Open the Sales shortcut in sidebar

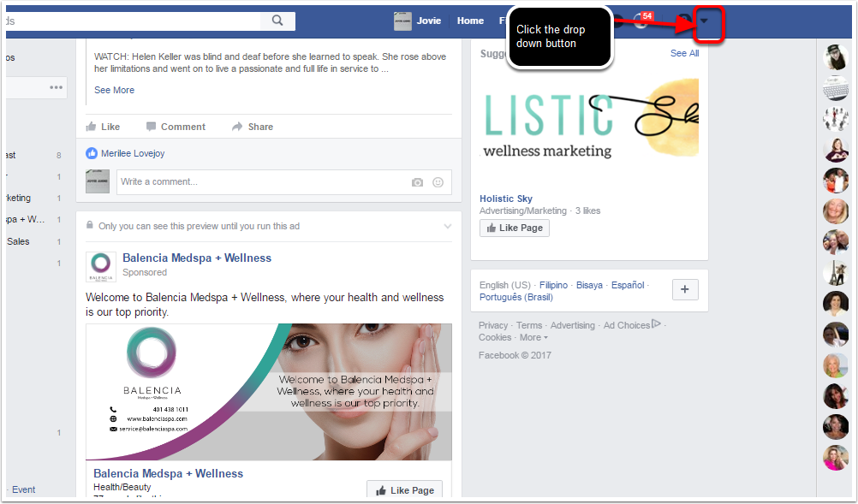[18, 241]
